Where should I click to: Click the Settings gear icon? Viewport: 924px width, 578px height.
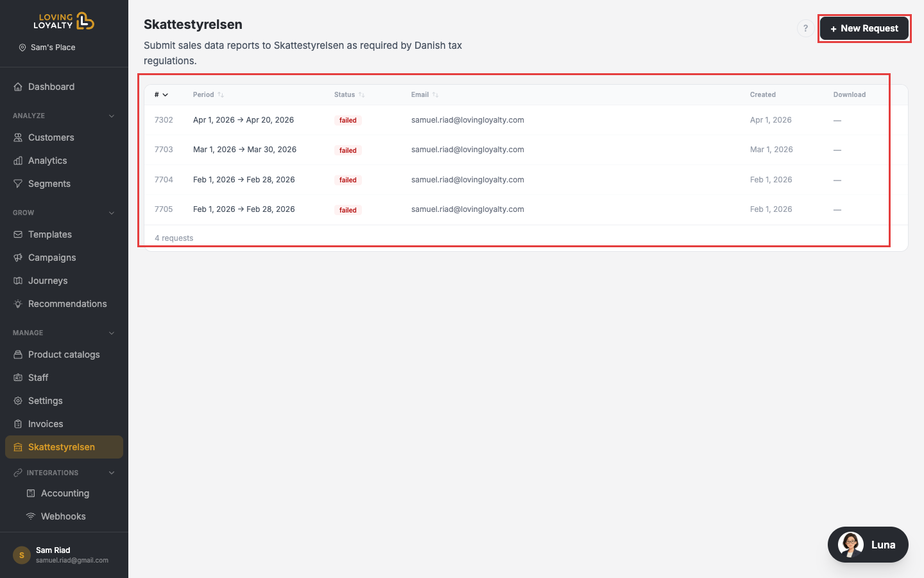tap(18, 401)
